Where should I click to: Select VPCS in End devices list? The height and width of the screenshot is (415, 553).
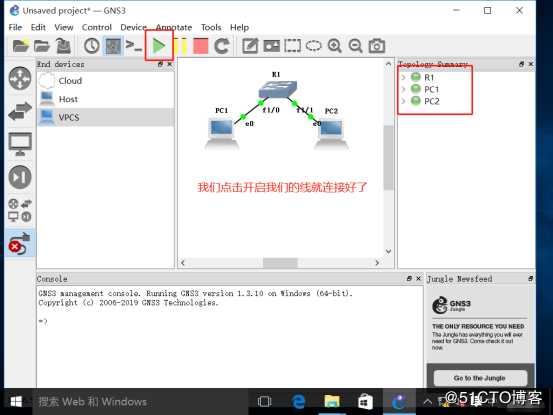click(x=106, y=117)
